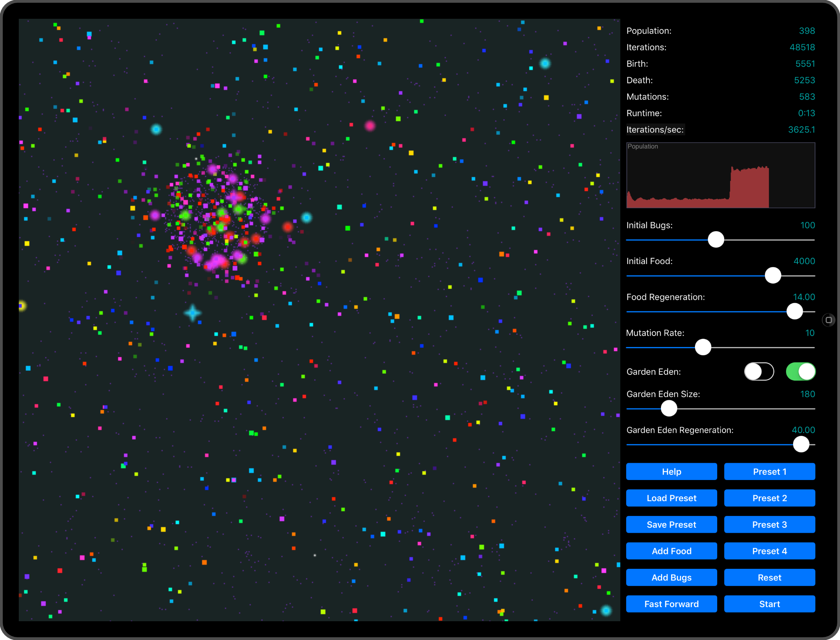Screen dimensions: 840x640
Task: Click the iPad home button icon
Action: [x=828, y=320]
